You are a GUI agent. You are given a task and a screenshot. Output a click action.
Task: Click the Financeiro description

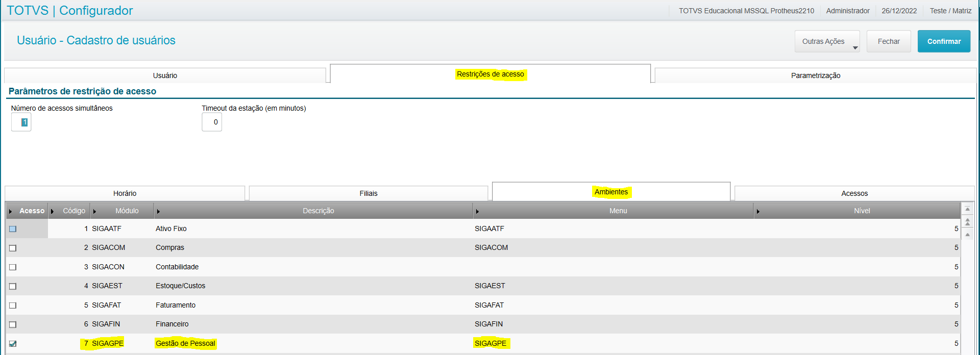coord(172,324)
